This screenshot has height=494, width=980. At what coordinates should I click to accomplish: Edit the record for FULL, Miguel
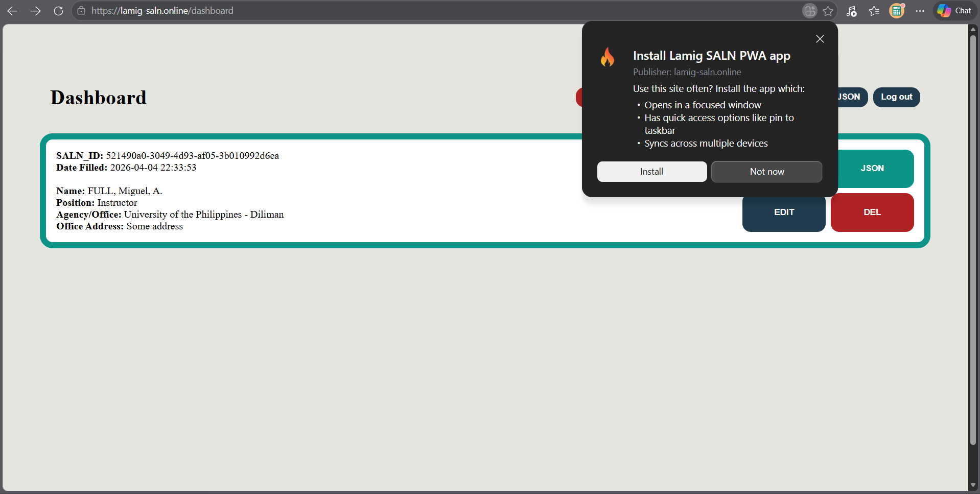coord(783,211)
